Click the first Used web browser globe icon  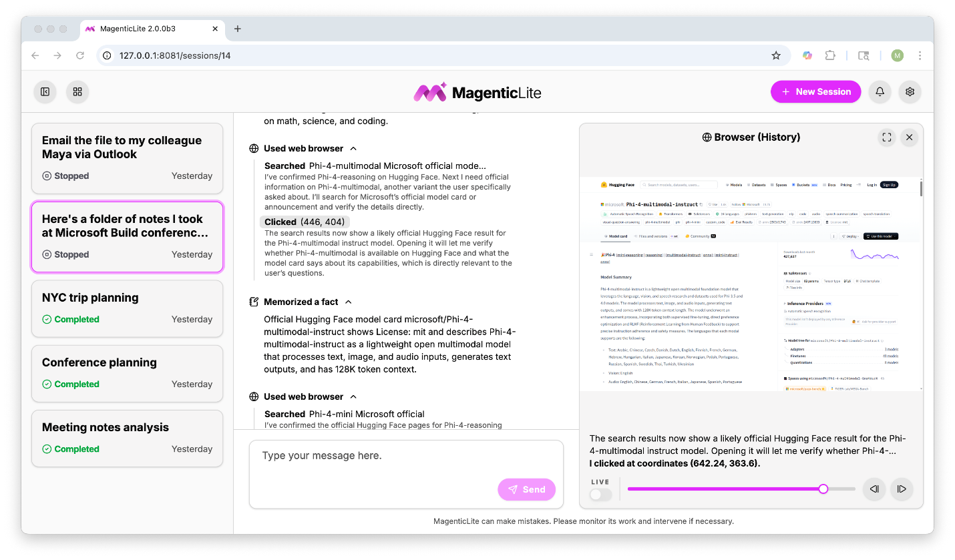(x=254, y=149)
